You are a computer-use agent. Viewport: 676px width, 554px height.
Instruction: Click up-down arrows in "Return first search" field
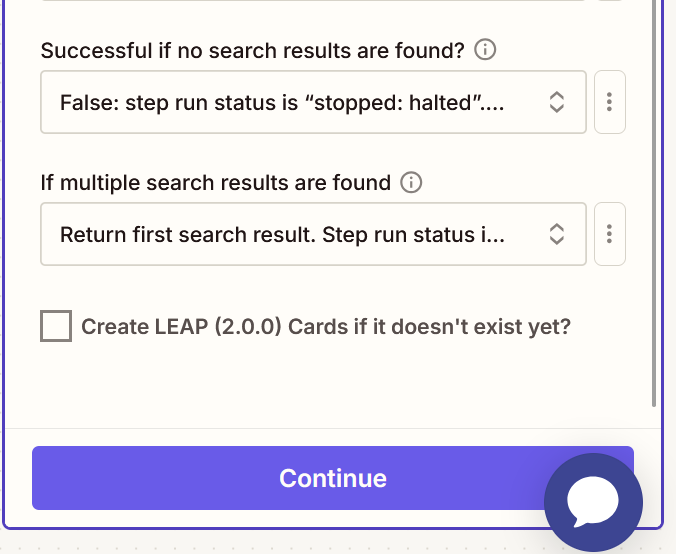coord(557,234)
